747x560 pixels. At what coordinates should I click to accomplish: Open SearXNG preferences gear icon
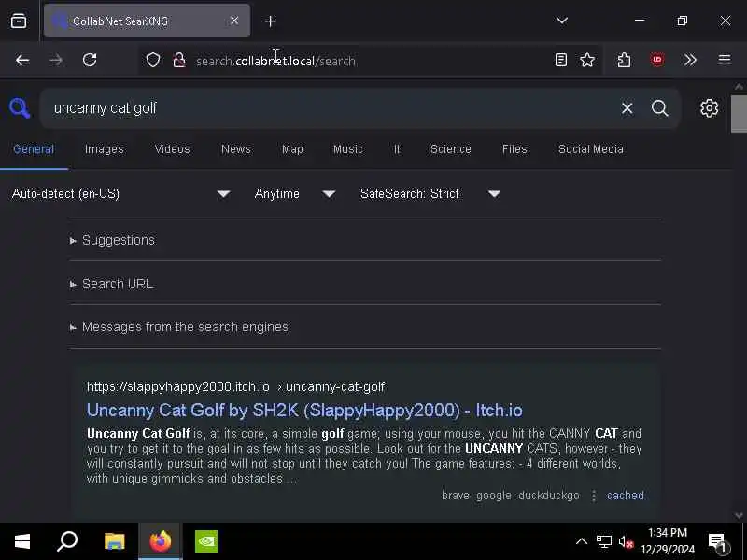(709, 108)
